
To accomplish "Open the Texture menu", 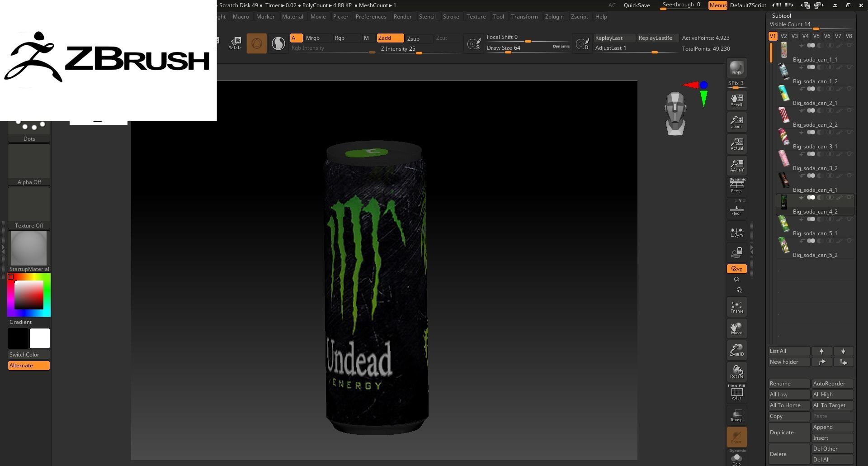I will pyautogui.click(x=476, y=17).
